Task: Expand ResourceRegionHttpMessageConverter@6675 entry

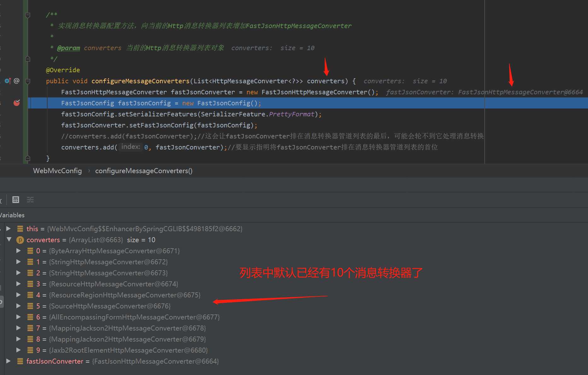Action: pos(19,295)
